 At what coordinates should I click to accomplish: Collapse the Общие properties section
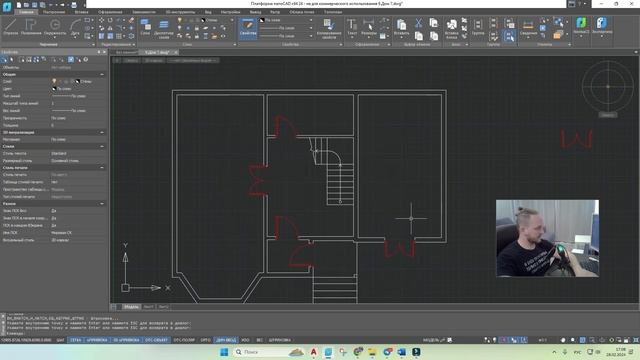[x=102, y=75]
